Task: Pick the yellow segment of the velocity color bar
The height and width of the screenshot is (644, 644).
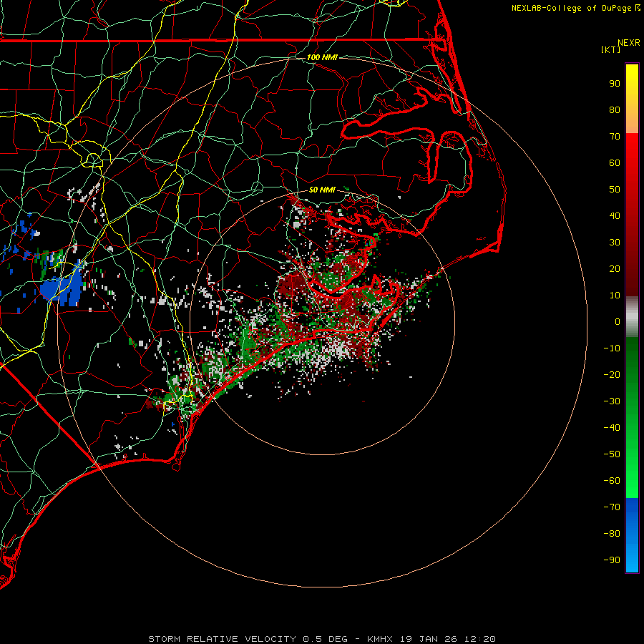Action: pyautogui.click(x=632, y=99)
